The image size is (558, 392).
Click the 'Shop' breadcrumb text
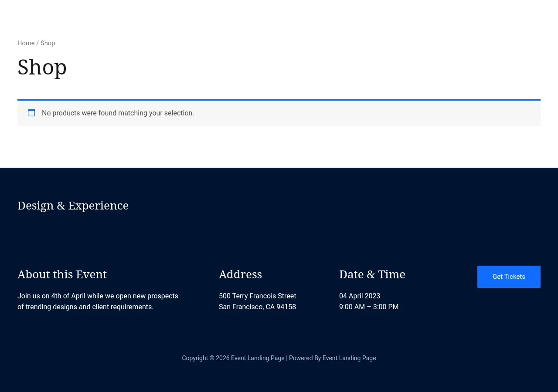pos(48,43)
